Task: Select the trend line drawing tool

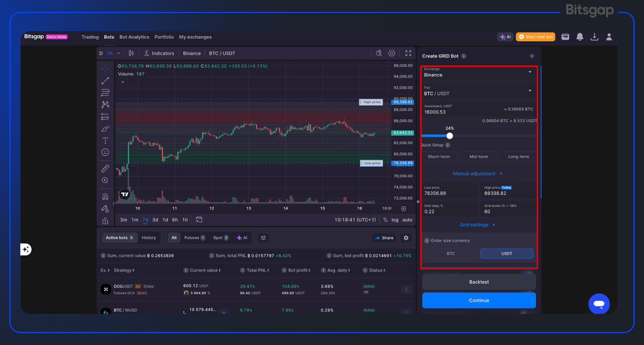Action: click(x=105, y=81)
